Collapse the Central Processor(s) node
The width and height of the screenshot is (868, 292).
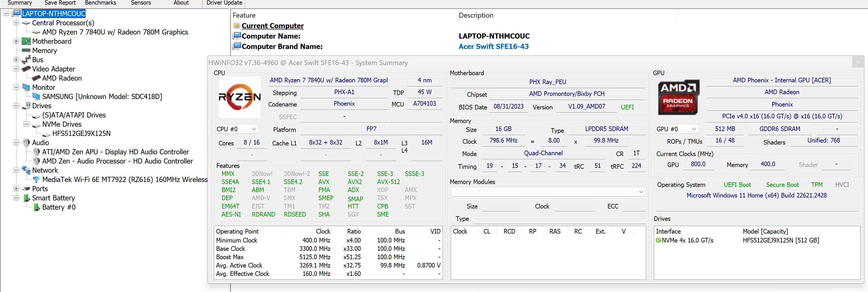16,23
